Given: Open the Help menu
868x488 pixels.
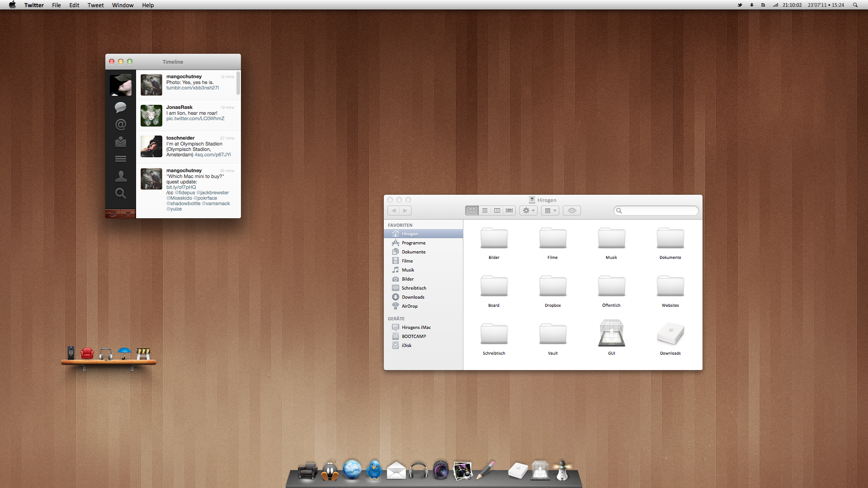Looking at the screenshot, I should point(148,5).
